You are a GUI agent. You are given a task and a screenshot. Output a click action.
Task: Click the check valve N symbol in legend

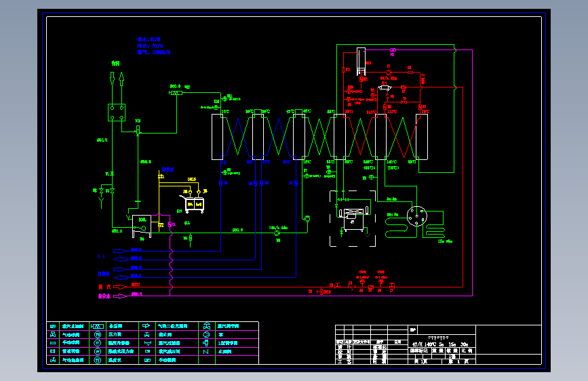tap(206, 352)
